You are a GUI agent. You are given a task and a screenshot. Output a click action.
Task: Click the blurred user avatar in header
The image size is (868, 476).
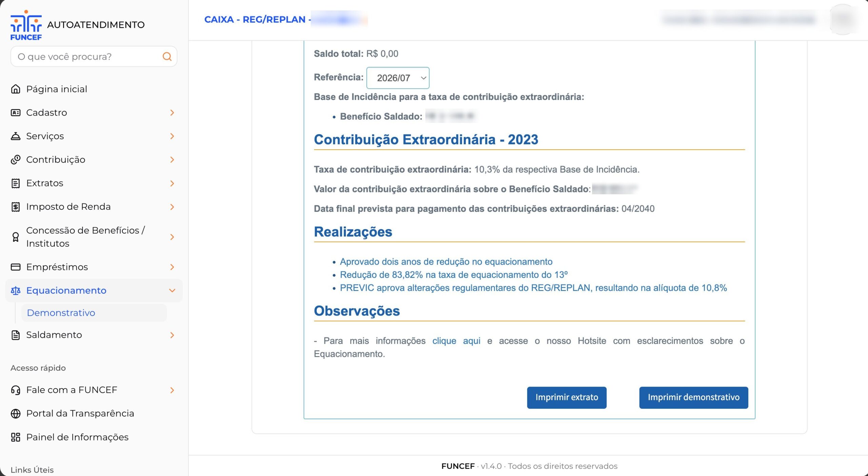click(843, 19)
